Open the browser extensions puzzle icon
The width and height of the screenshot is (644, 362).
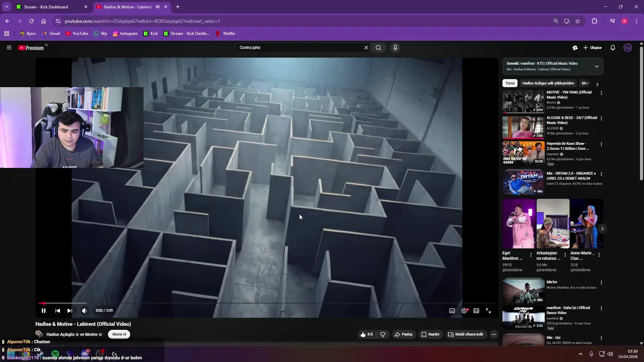pyautogui.click(x=595, y=21)
